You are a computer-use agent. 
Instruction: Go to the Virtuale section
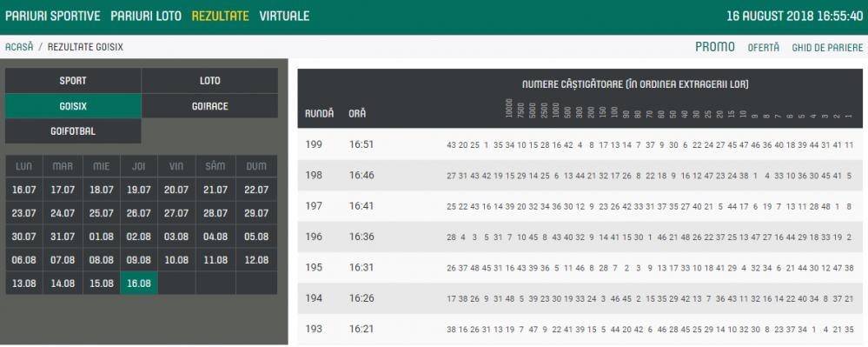click(x=284, y=16)
